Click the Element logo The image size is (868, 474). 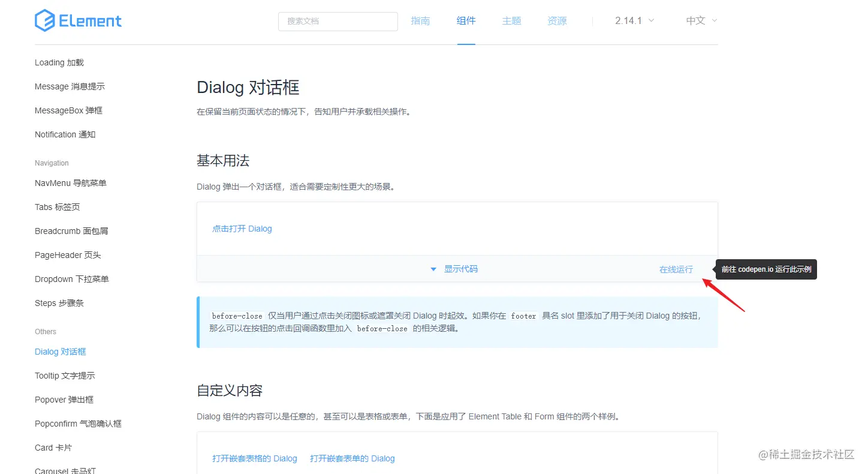tap(78, 21)
